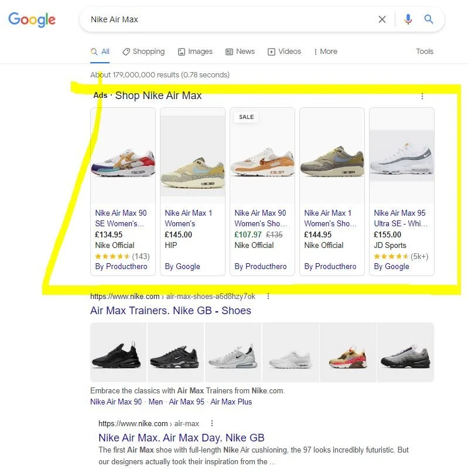Click By Producthero under £134.95 listing
This screenshot has height=476, width=468.
[121, 266]
